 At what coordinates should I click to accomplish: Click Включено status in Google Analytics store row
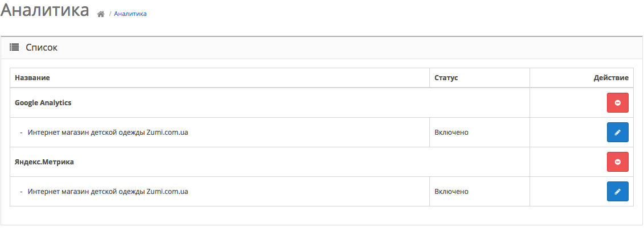pyautogui.click(x=452, y=133)
